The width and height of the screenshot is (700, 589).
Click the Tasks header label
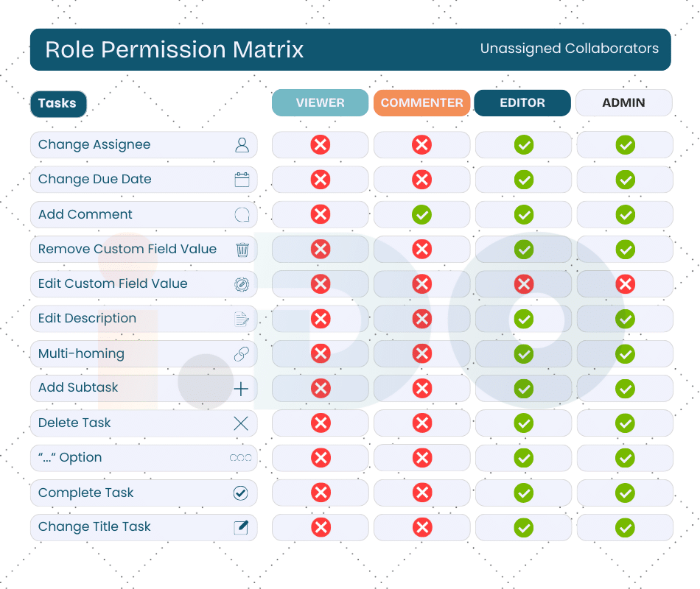point(58,104)
